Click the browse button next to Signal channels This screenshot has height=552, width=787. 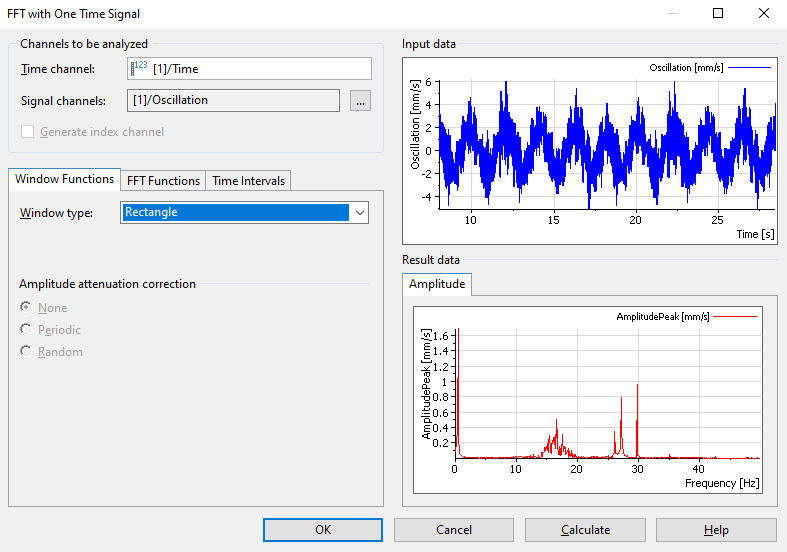point(361,101)
